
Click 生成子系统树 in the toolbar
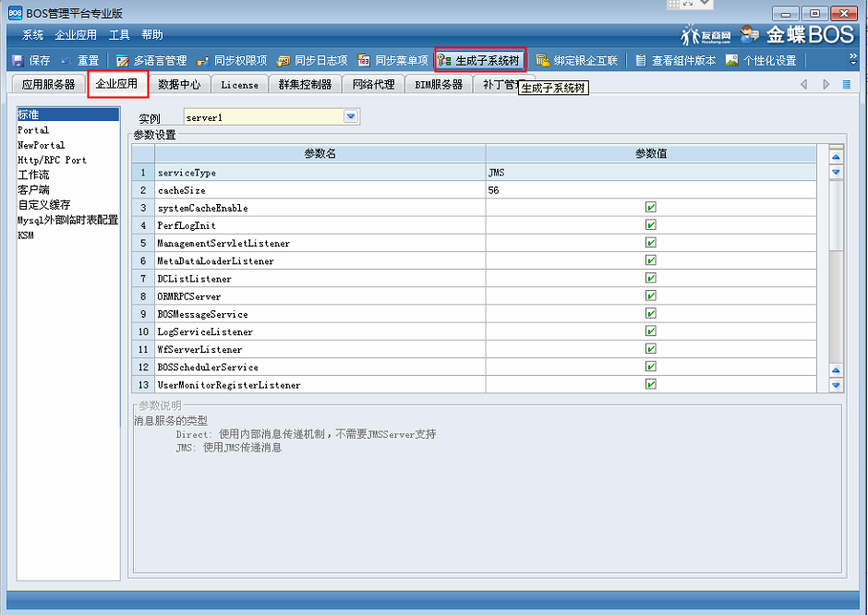480,60
